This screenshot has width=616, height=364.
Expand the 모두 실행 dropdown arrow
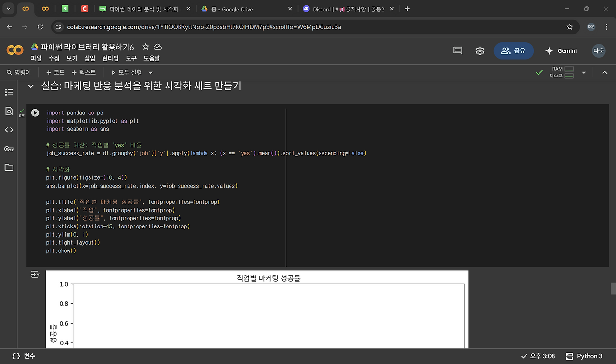(150, 72)
